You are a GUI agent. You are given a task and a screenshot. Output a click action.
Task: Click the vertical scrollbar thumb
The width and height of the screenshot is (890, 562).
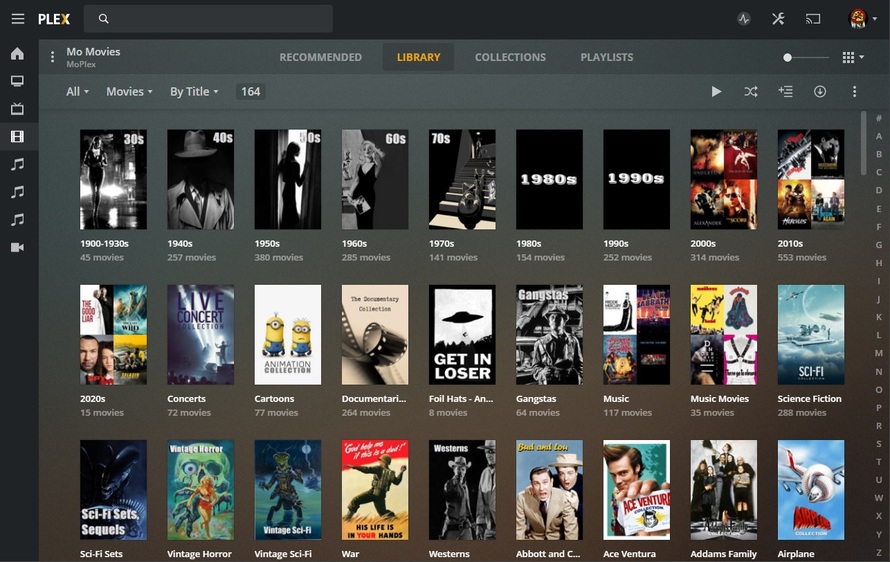coord(863,143)
